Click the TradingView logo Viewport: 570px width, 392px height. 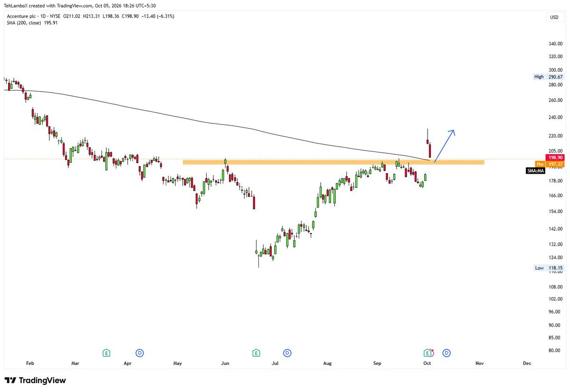35,381
